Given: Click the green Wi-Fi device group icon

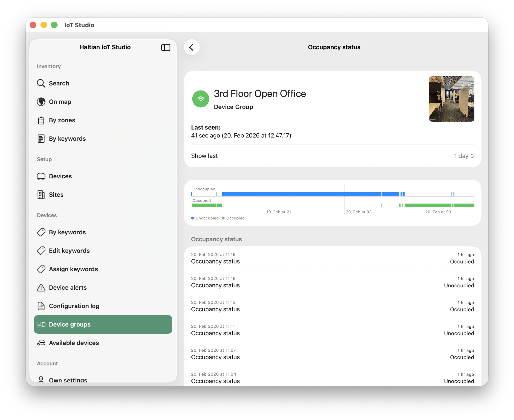Looking at the screenshot, I should 200,99.
